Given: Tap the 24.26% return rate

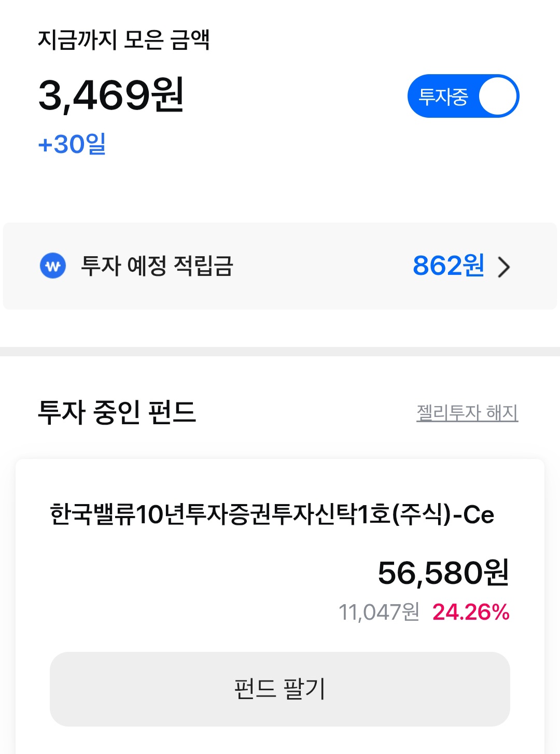Looking at the screenshot, I should [471, 612].
